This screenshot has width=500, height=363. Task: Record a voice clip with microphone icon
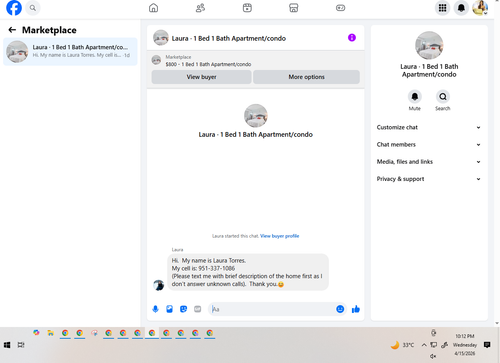(155, 309)
